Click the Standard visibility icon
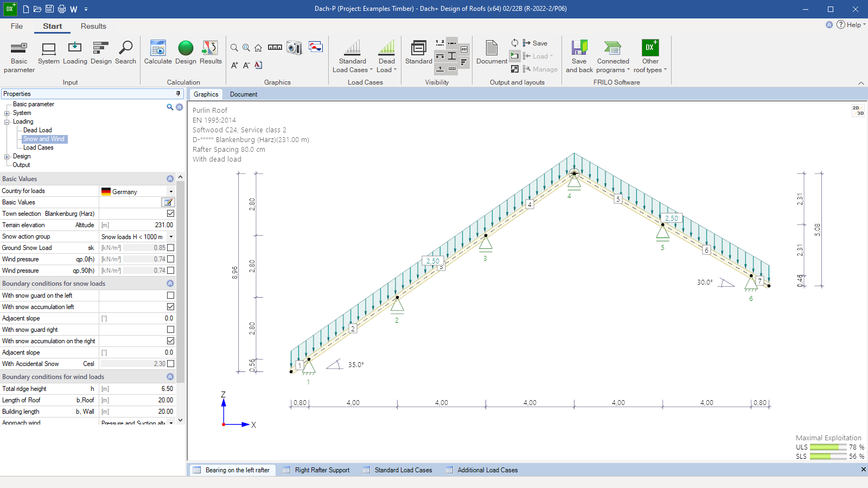The width and height of the screenshot is (868, 488). click(419, 53)
